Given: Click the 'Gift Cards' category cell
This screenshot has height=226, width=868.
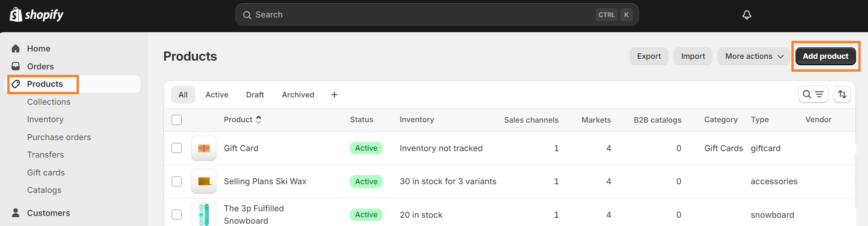Looking at the screenshot, I should [723, 148].
